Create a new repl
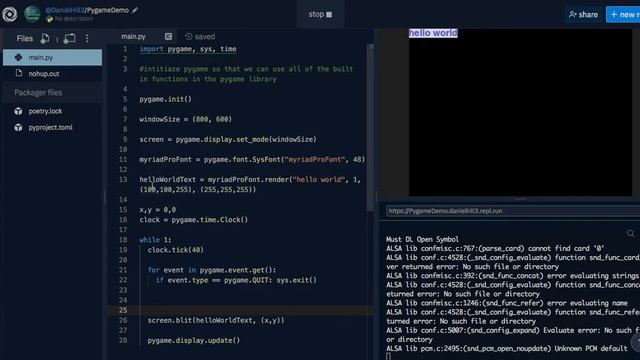This screenshot has width=640, height=360. pos(623,15)
